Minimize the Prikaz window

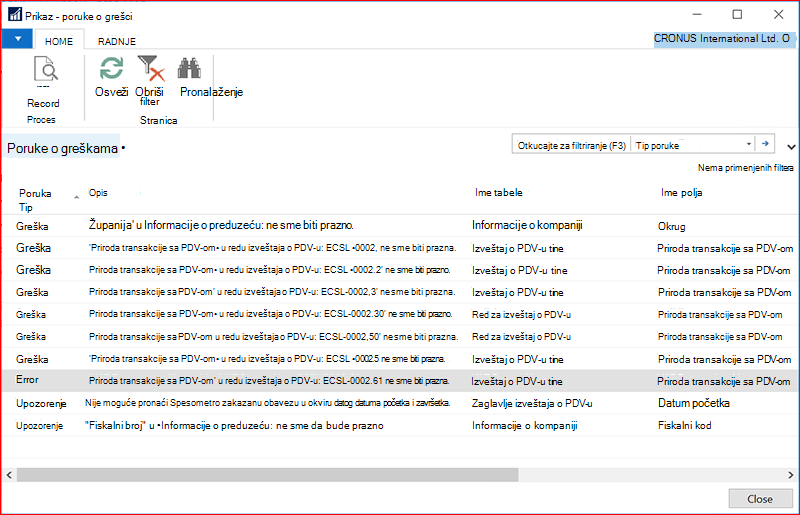(697, 14)
